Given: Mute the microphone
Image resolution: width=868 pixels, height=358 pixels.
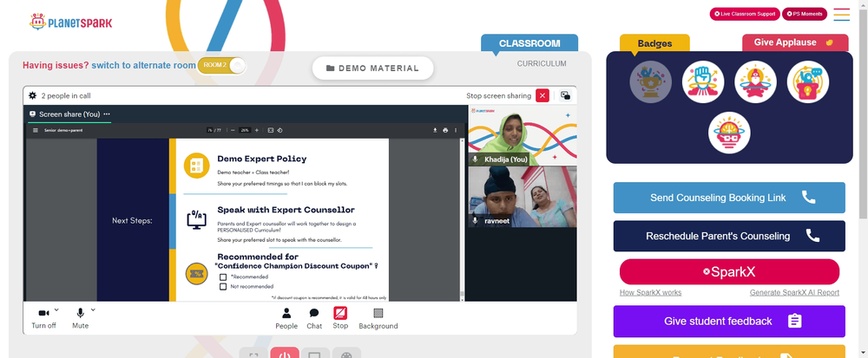Looking at the screenshot, I should point(80,318).
